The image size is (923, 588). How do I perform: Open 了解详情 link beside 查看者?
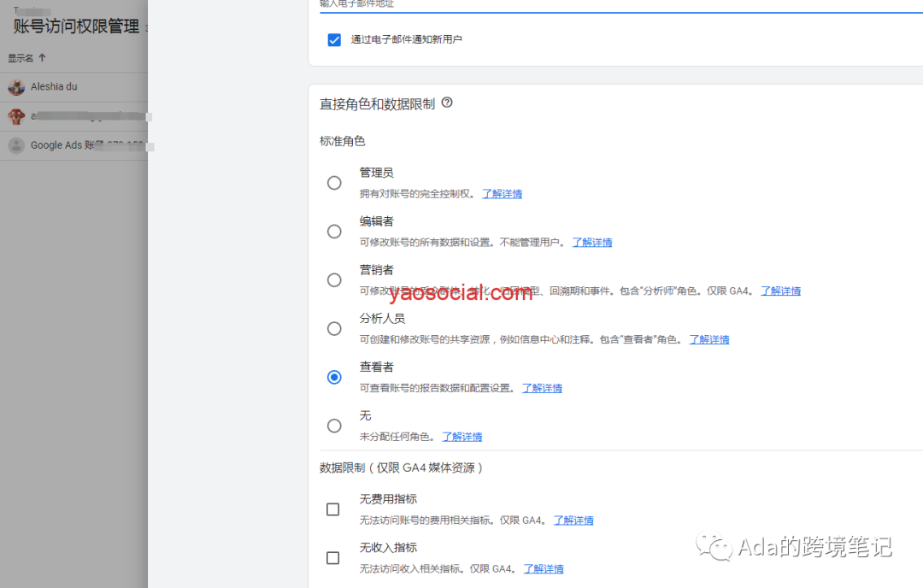542,387
